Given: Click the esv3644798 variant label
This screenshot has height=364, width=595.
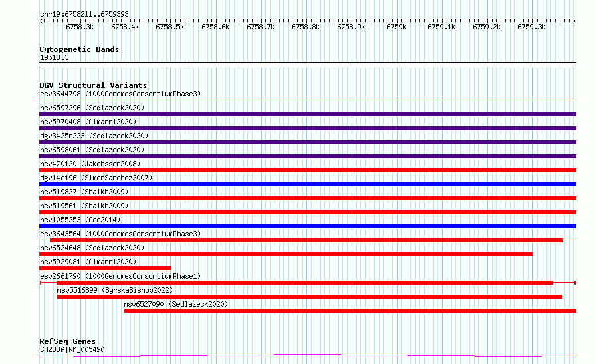Looking at the screenshot, I should 120,94.
